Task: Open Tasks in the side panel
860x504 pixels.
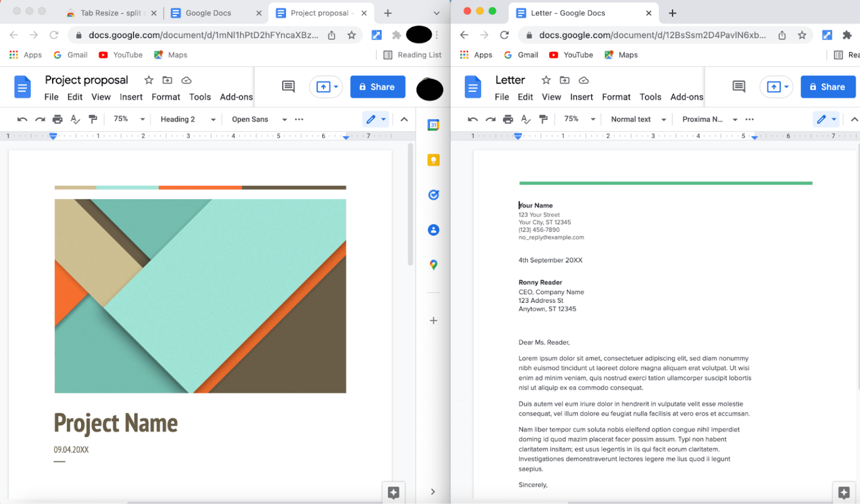Action: point(433,195)
